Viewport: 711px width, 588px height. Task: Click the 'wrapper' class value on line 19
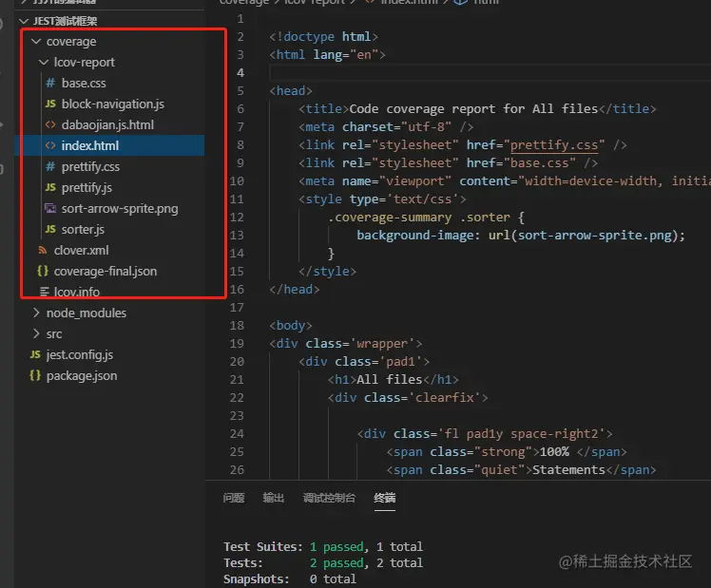point(382,343)
